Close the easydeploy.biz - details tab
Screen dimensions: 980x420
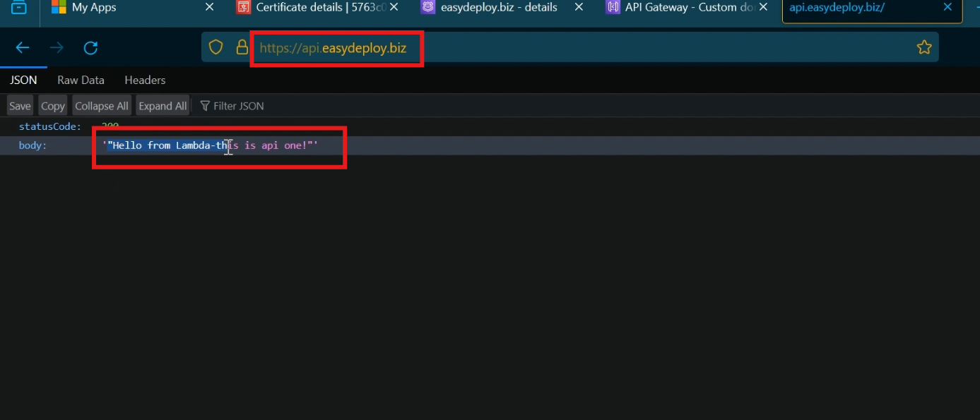point(579,7)
